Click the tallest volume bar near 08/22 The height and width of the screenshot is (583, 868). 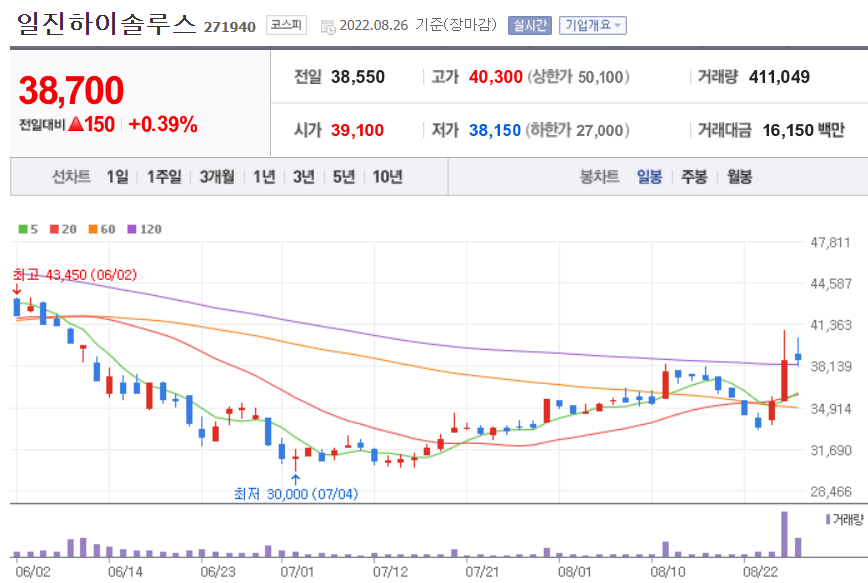(784, 534)
